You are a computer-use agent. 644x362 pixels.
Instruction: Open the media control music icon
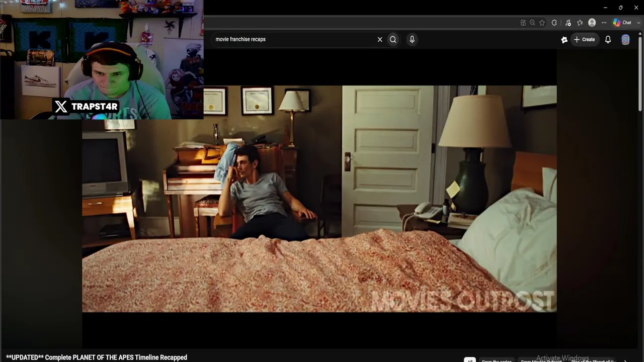pos(568,23)
